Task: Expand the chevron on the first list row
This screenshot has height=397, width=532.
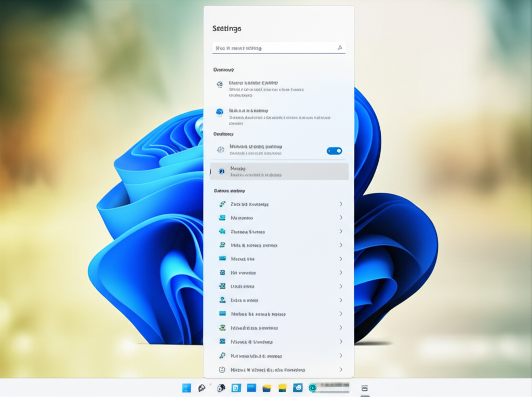Action: pos(341,204)
